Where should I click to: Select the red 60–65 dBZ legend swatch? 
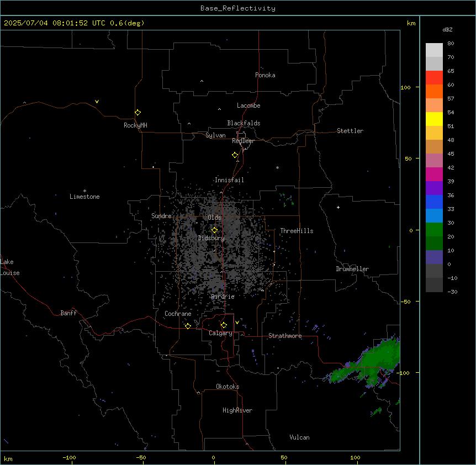click(434, 78)
